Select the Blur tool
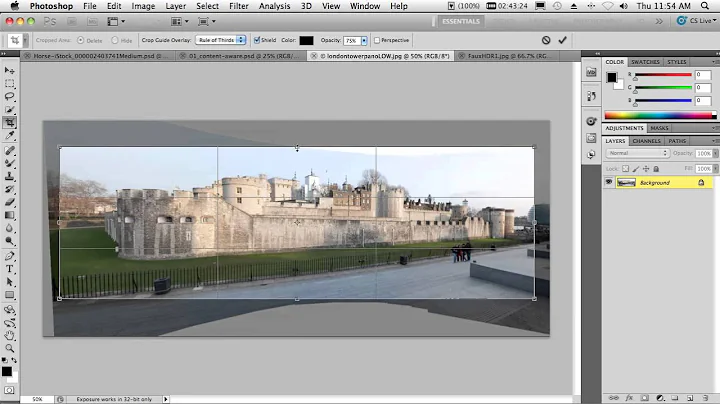 (x=9, y=228)
